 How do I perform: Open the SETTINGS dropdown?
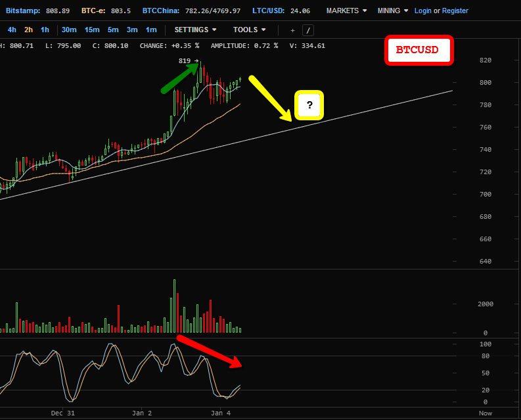click(195, 30)
